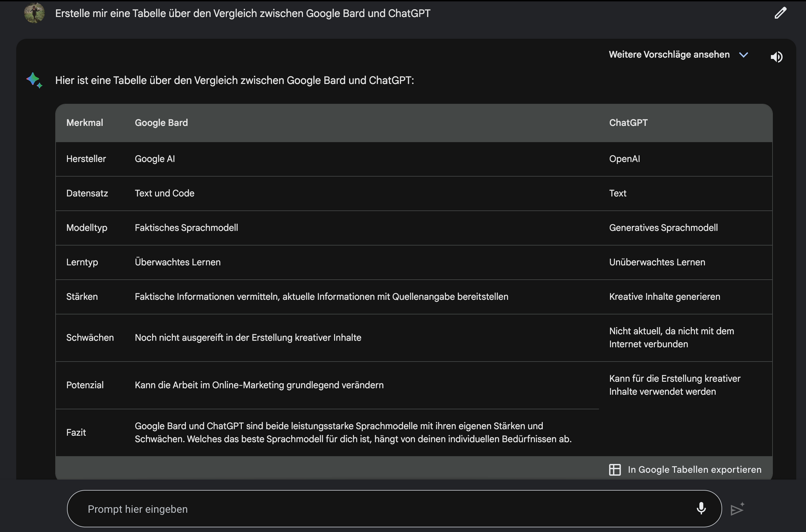Click the 'Google AI' cell
This screenshot has height=532, width=806.
pyautogui.click(x=154, y=159)
